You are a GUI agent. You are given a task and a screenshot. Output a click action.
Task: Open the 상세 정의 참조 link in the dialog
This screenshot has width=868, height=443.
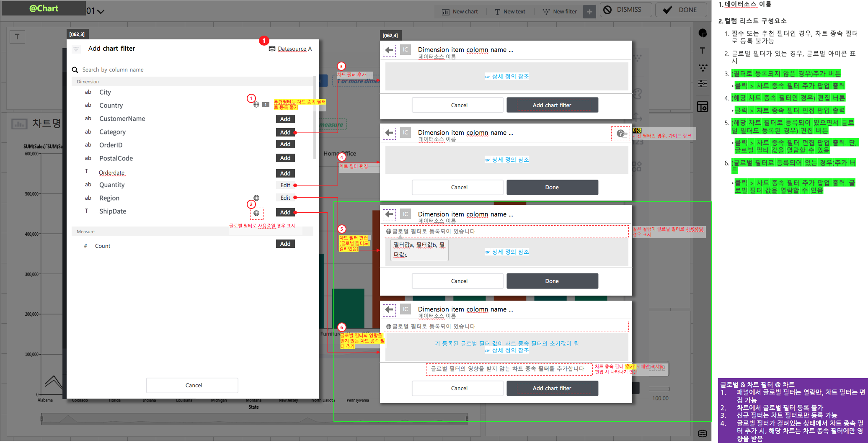(507, 76)
